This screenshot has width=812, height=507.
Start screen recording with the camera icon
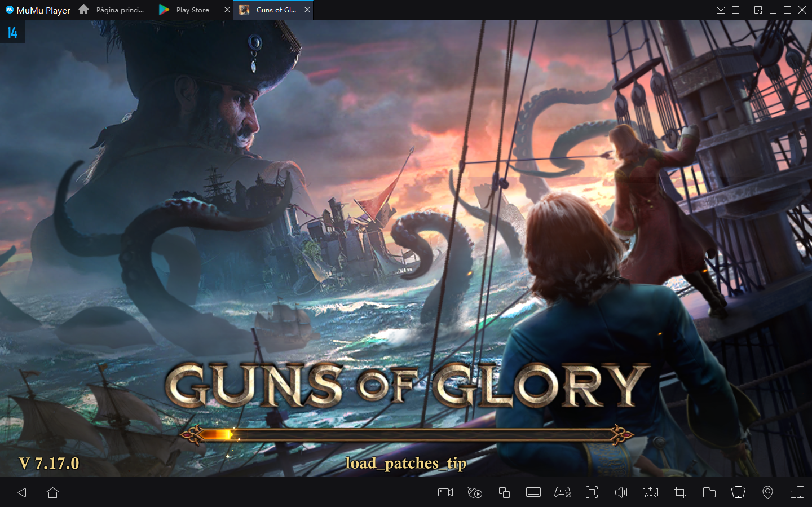445,492
